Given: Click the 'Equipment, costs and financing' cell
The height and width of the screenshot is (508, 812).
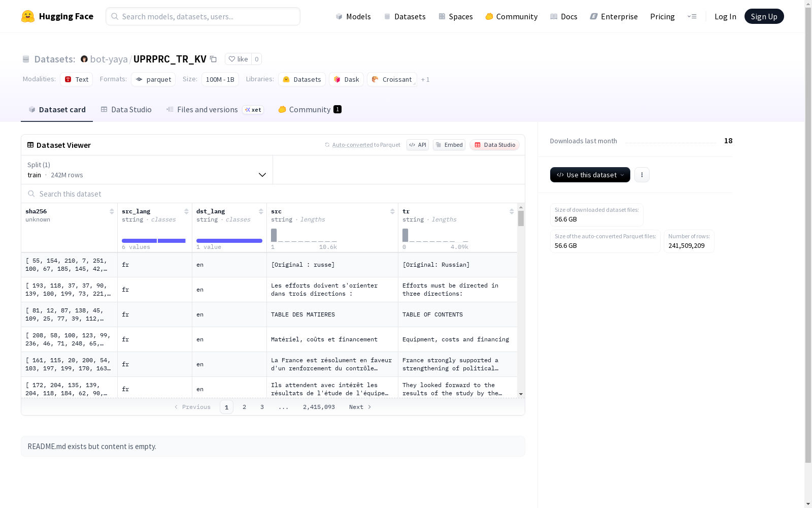Looking at the screenshot, I should [458, 339].
